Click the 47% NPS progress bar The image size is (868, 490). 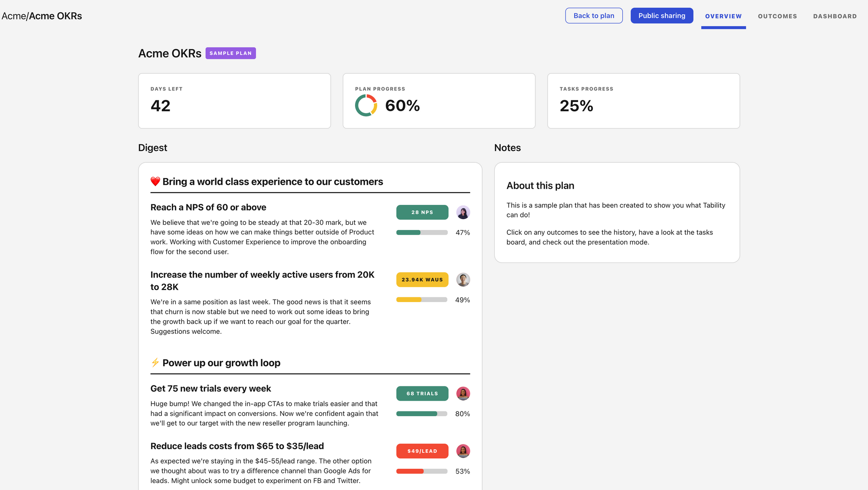421,233
